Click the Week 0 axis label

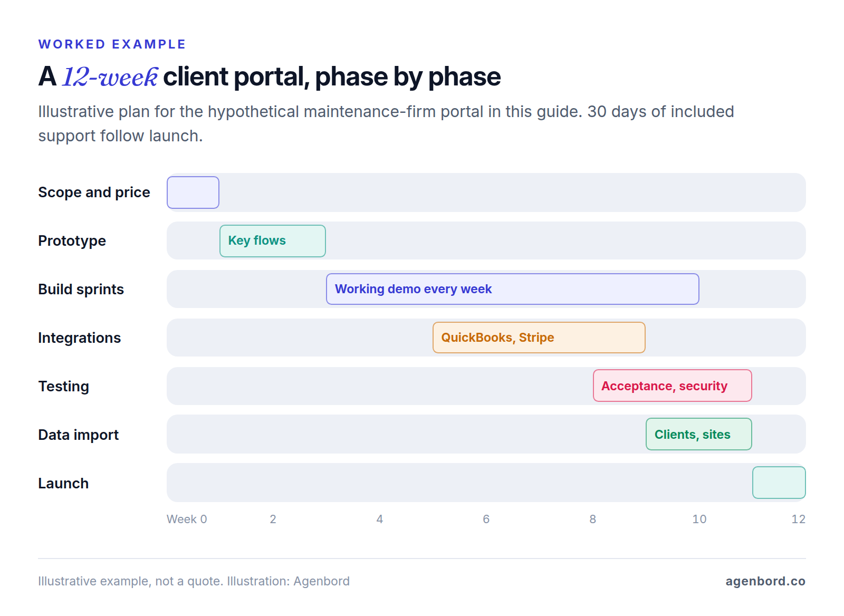pos(187,519)
